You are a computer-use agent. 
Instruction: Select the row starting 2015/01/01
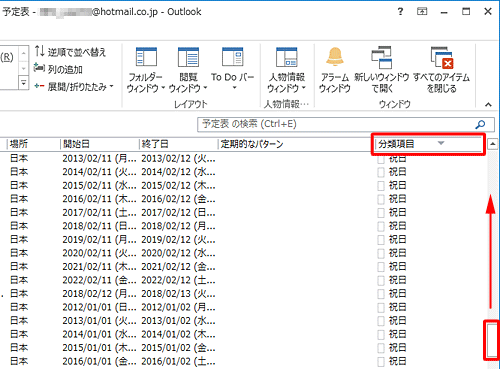[243, 348]
